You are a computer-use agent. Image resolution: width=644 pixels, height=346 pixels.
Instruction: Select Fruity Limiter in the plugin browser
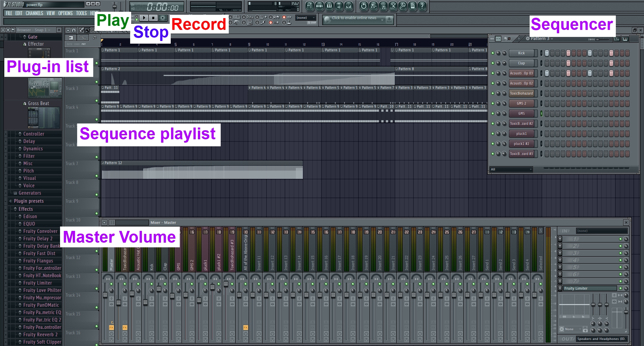(38, 283)
